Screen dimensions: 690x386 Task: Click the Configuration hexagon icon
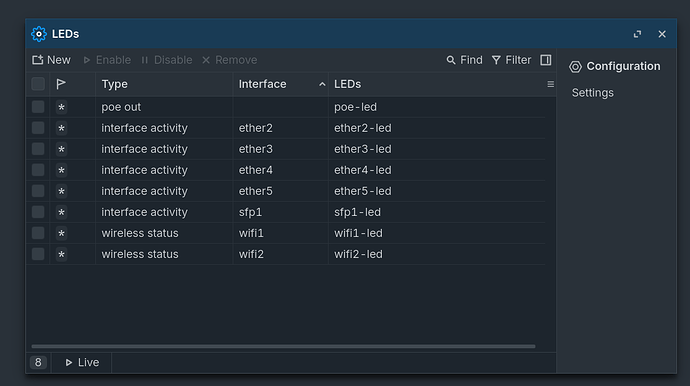point(575,66)
